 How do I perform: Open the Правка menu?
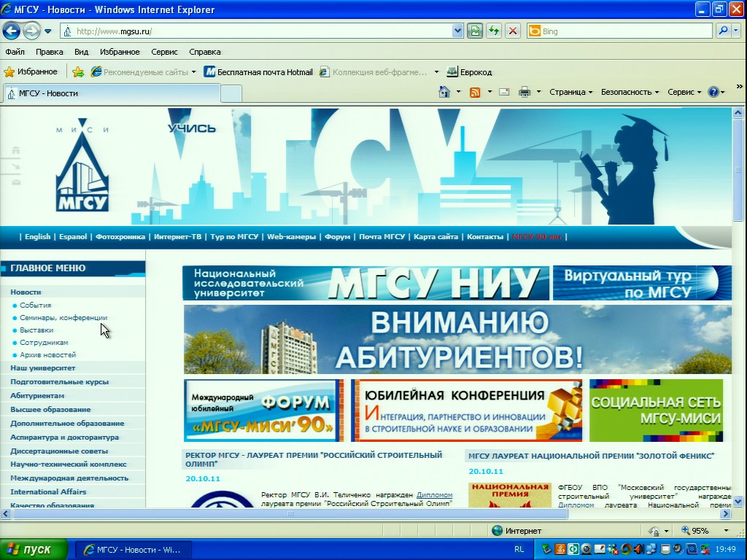pyautogui.click(x=49, y=52)
